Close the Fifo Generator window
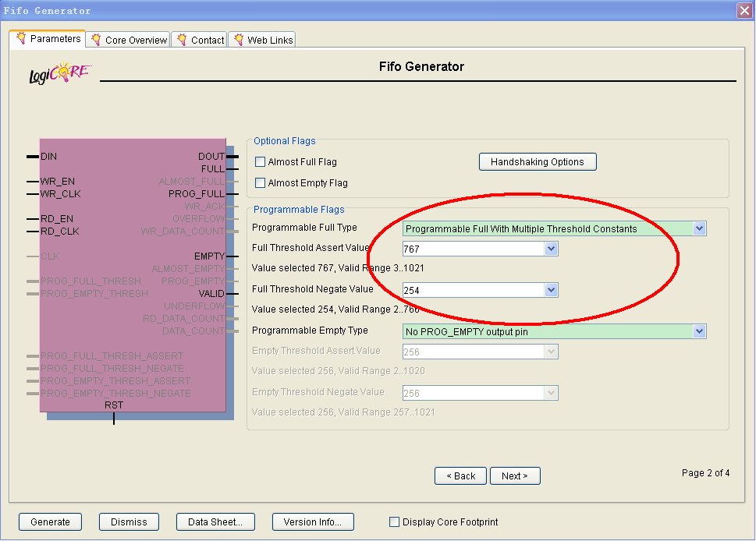This screenshot has height=541, width=756. pos(744,10)
